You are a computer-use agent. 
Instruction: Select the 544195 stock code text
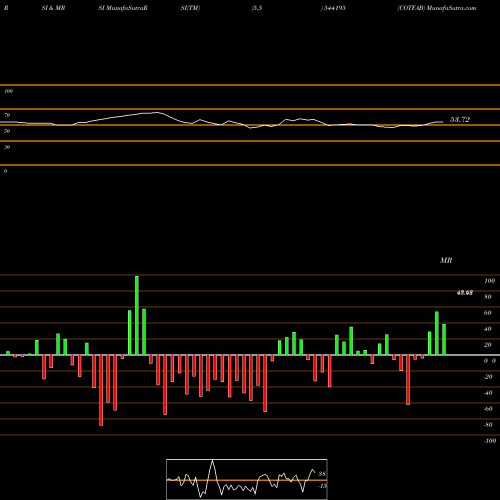pyautogui.click(x=334, y=8)
